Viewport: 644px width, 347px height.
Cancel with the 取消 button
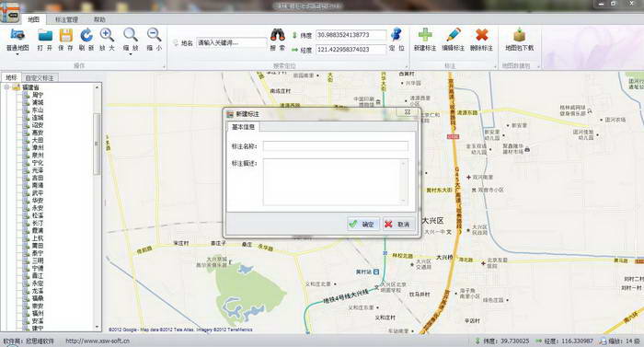pyautogui.click(x=398, y=224)
